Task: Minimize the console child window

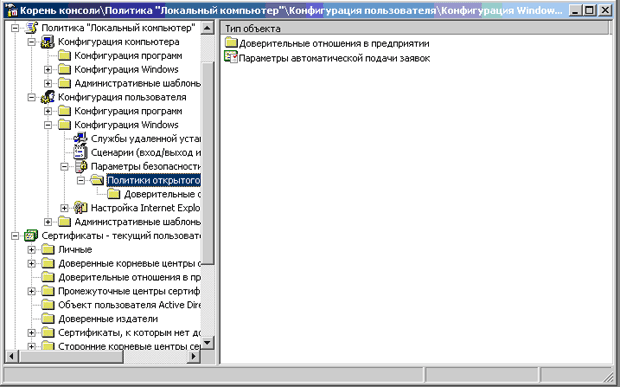Action: pos(575,10)
